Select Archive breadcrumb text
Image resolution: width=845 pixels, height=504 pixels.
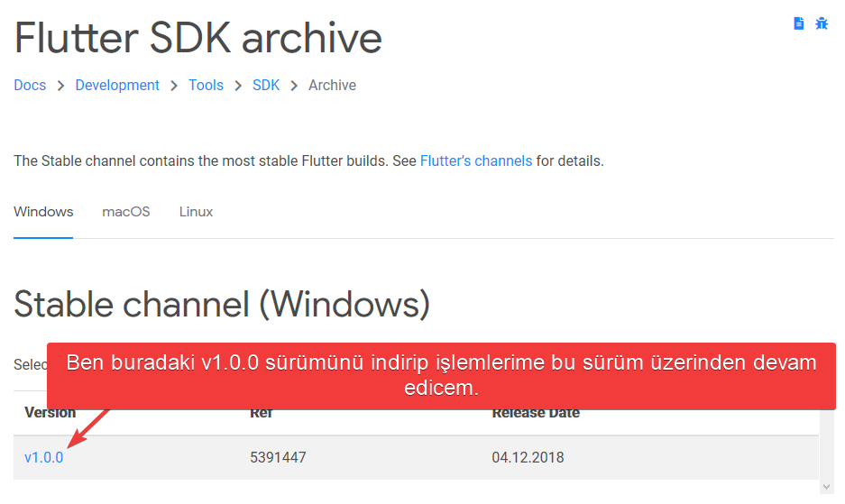click(332, 85)
